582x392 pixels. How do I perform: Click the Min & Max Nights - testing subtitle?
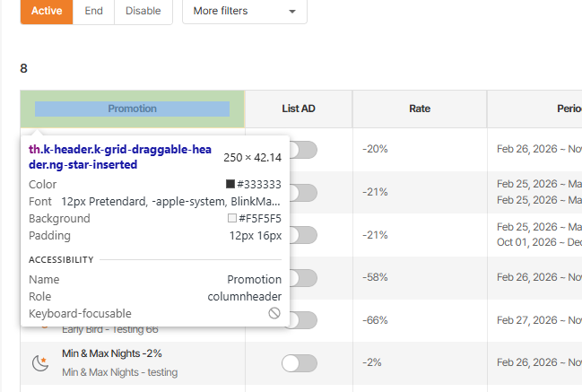(119, 372)
